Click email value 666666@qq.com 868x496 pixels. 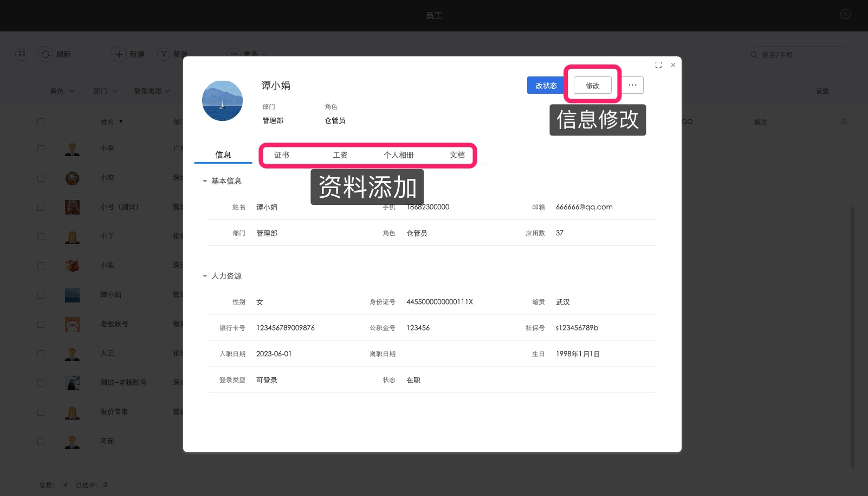pyautogui.click(x=584, y=207)
